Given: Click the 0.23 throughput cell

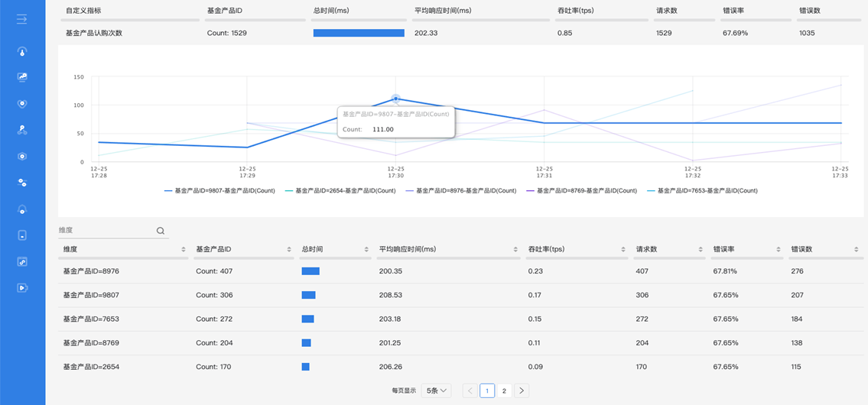Looking at the screenshot, I should 535,271.
